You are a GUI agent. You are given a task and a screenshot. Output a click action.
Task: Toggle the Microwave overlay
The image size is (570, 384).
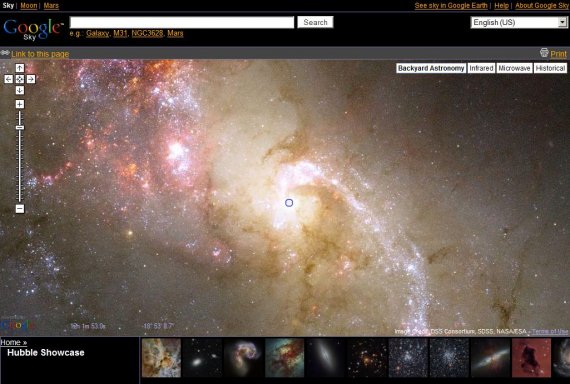(x=514, y=68)
